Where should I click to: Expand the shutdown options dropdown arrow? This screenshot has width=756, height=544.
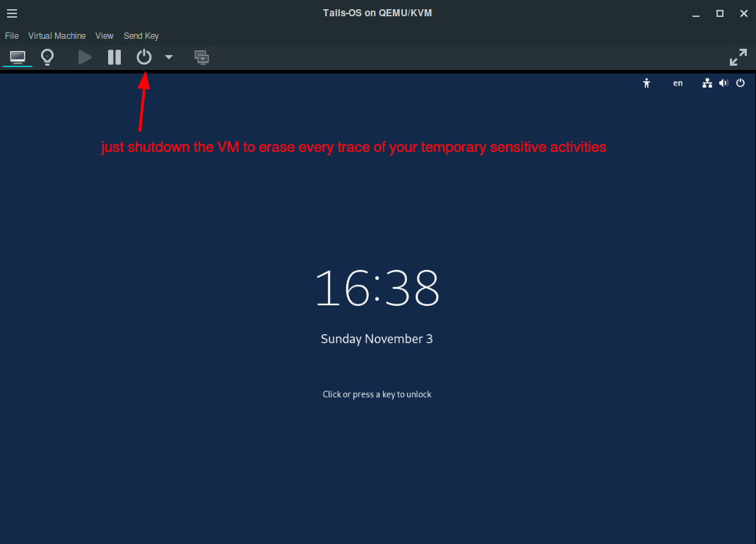(x=169, y=57)
